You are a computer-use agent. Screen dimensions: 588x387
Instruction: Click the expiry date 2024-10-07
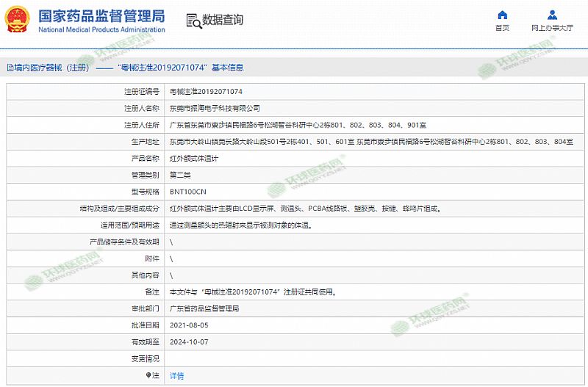pos(189,341)
